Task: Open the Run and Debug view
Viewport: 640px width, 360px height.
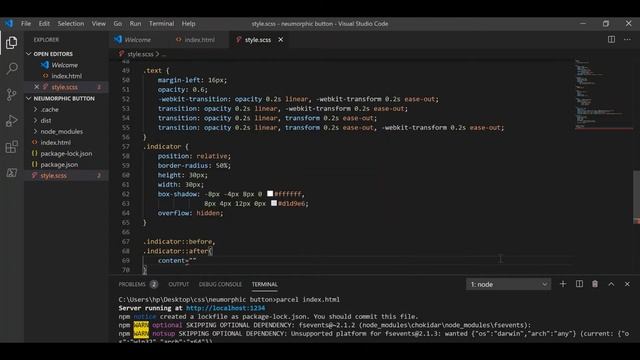Action: [x=12, y=121]
